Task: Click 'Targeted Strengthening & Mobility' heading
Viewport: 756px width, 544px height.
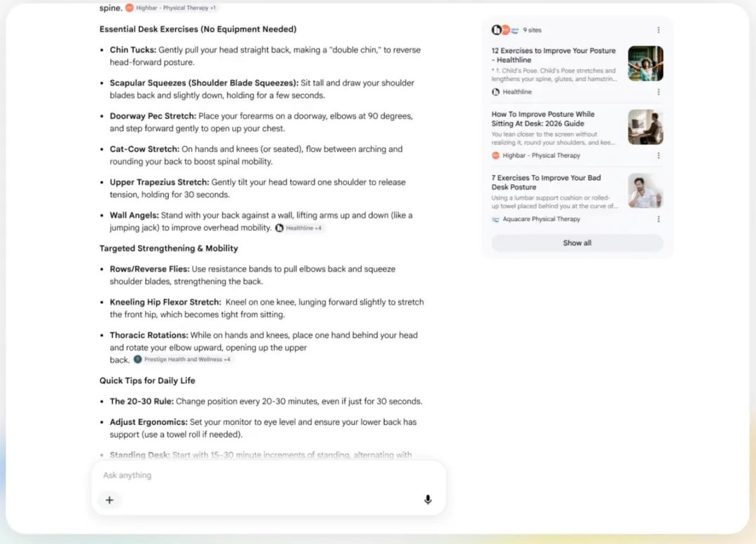Action: tap(169, 248)
